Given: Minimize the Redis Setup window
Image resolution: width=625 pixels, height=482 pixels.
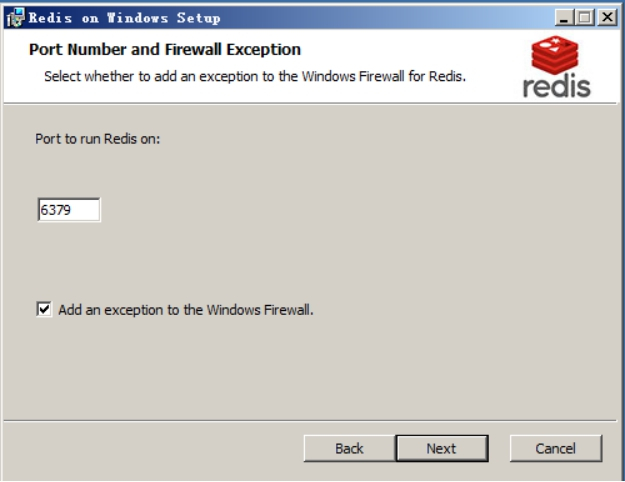Looking at the screenshot, I should [564, 18].
